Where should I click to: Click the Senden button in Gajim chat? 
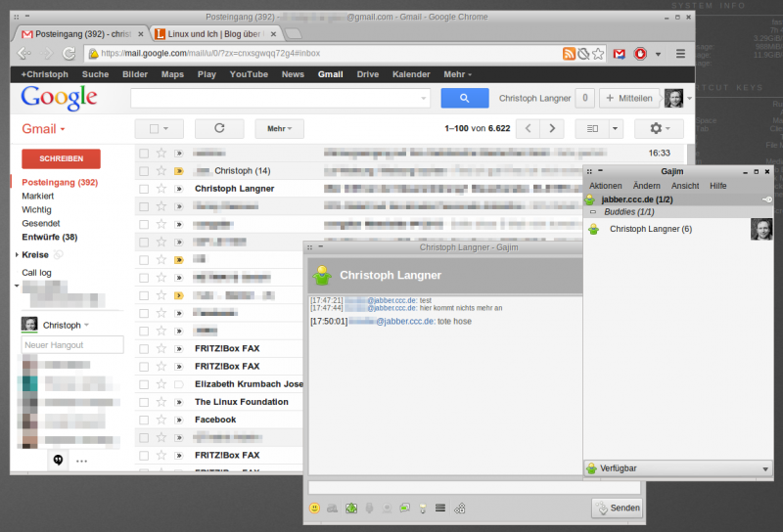618,509
